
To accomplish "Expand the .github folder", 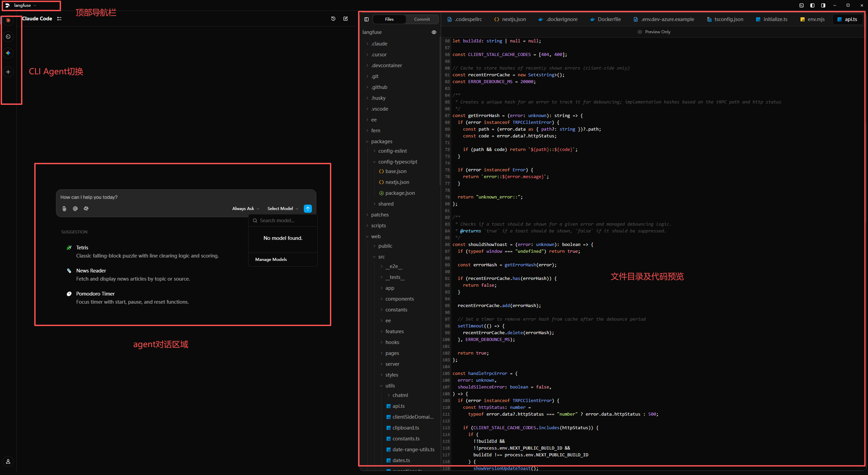I will pyautogui.click(x=379, y=87).
